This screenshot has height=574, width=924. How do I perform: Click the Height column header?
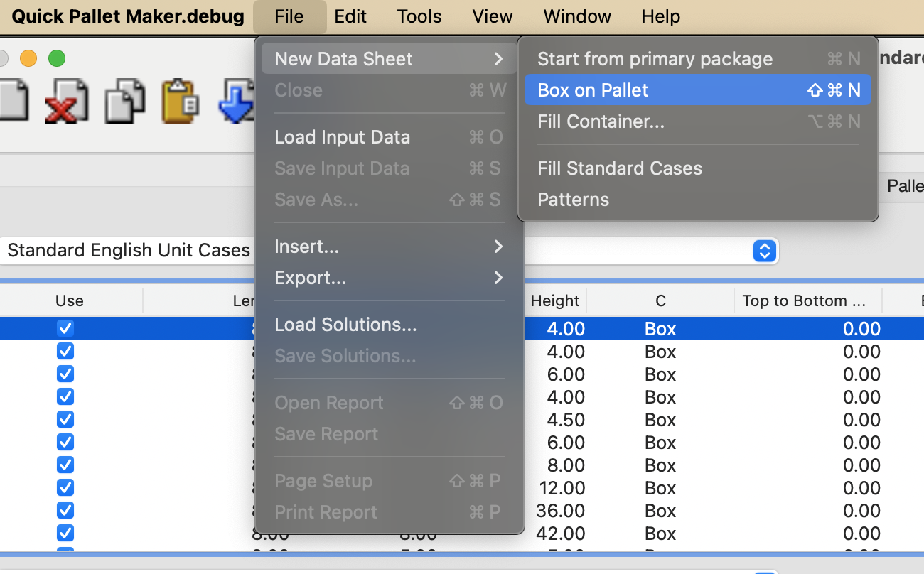555,300
